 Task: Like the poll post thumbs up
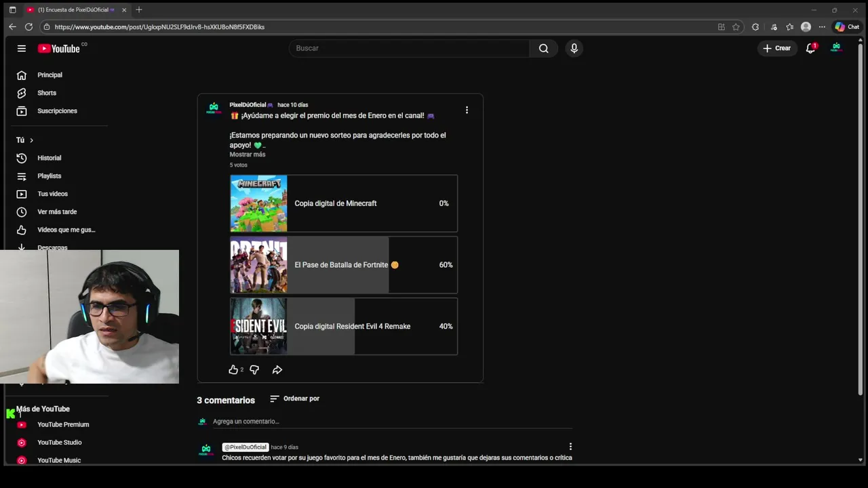(x=233, y=369)
